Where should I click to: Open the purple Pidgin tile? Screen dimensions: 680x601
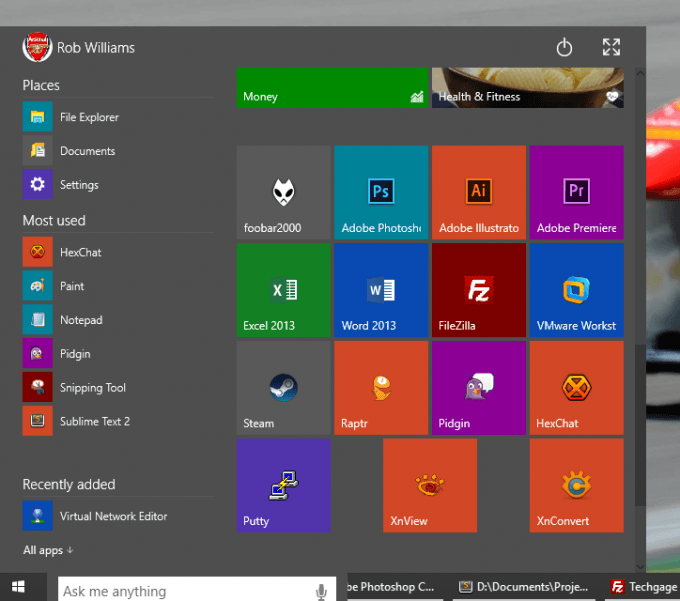point(479,388)
